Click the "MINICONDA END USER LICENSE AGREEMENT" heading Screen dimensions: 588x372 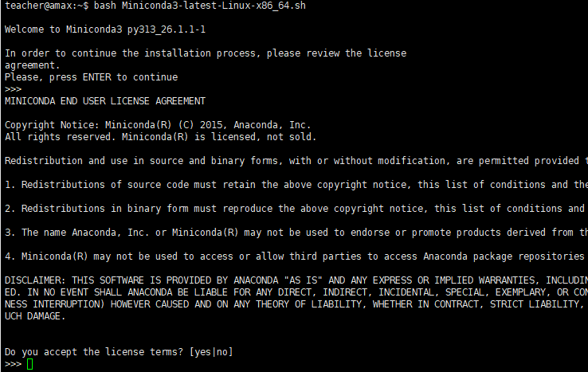tap(104, 101)
